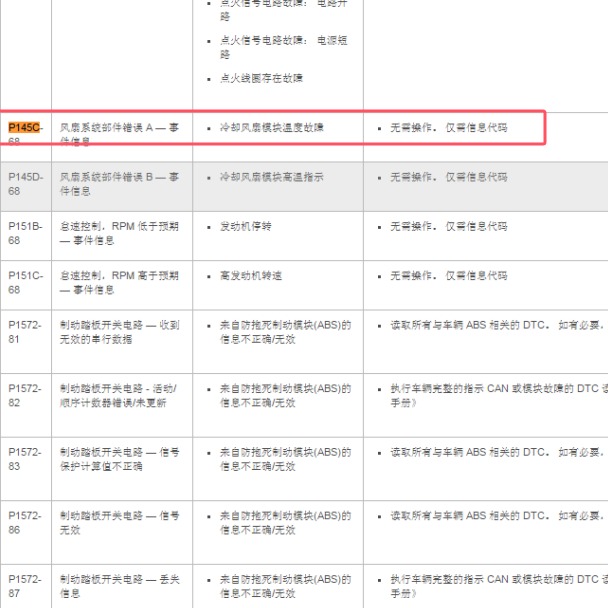The height and width of the screenshot is (608, 608).
Task: Select the ABS cause text in P1572-81 row
Action: 285,332
